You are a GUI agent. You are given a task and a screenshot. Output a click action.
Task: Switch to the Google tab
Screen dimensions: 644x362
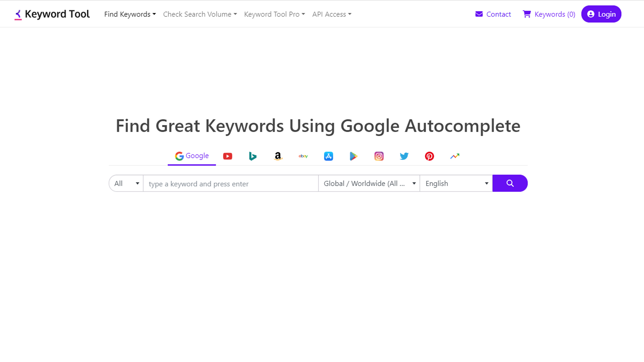pos(192,156)
